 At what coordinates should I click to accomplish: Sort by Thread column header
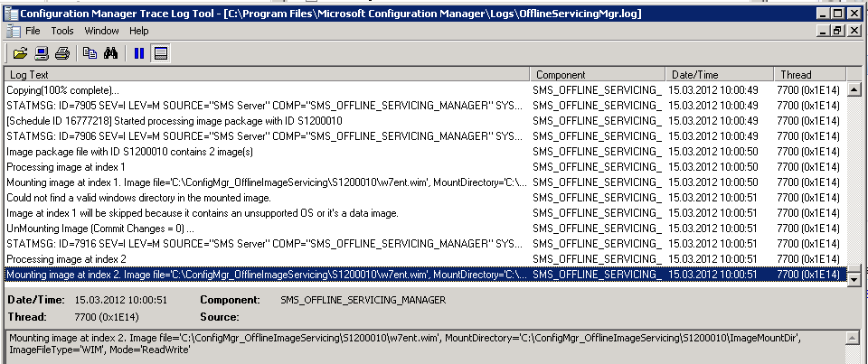tap(810, 75)
